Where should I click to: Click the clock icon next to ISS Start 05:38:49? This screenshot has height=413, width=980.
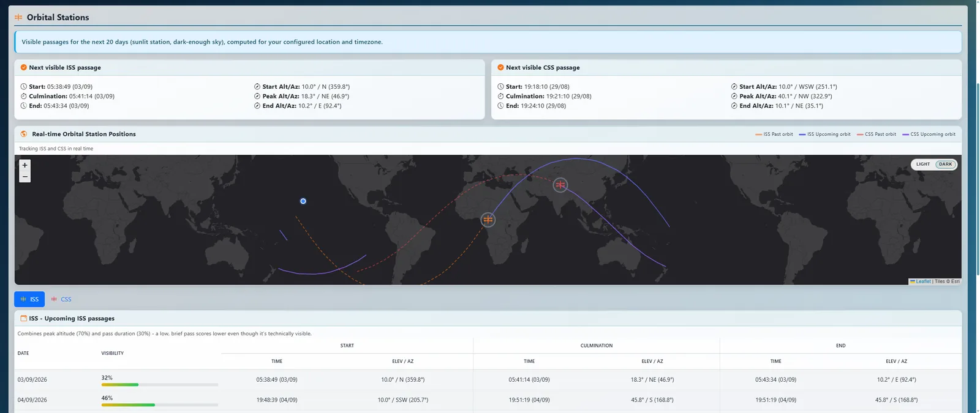click(23, 87)
